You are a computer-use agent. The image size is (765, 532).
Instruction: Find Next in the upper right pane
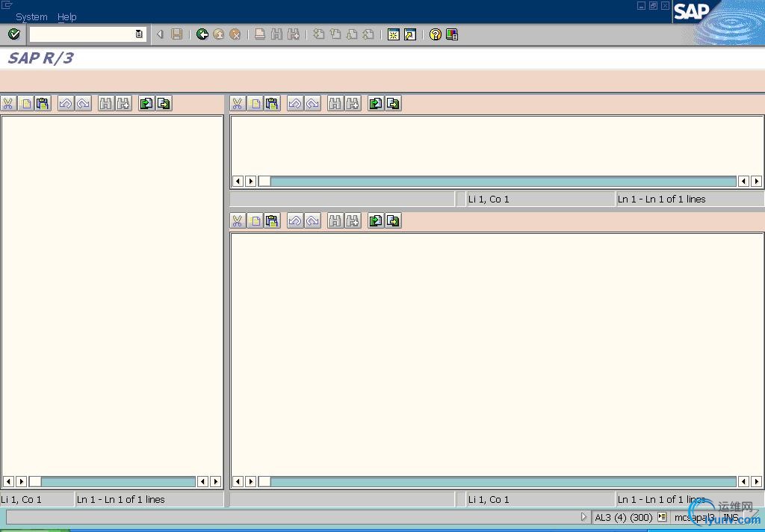click(353, 103)
